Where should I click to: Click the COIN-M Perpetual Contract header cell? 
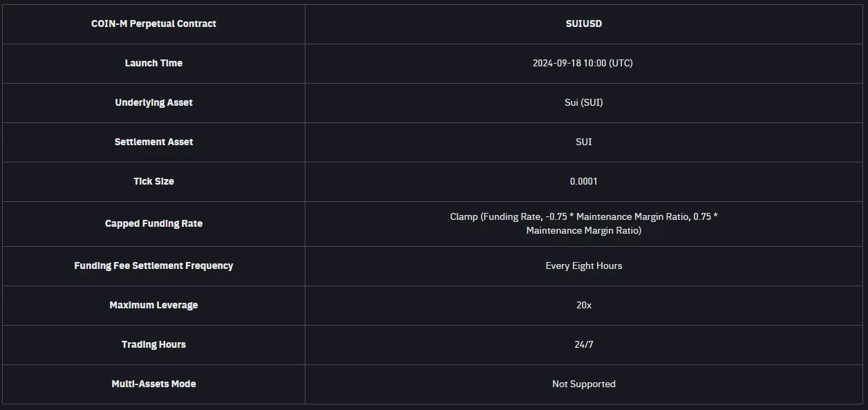(153, 24)
